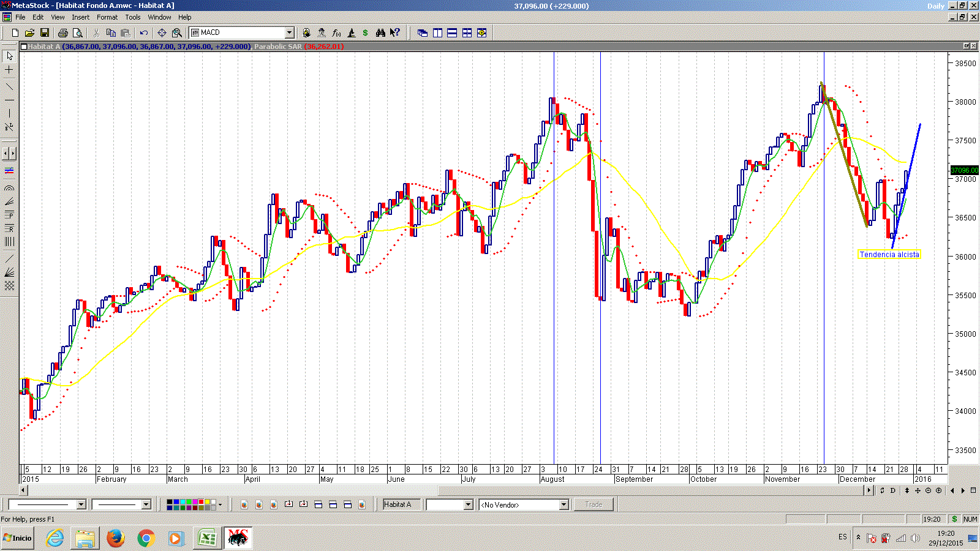980x551 pixels.
Task: Open the View menu
Action: 58,17
